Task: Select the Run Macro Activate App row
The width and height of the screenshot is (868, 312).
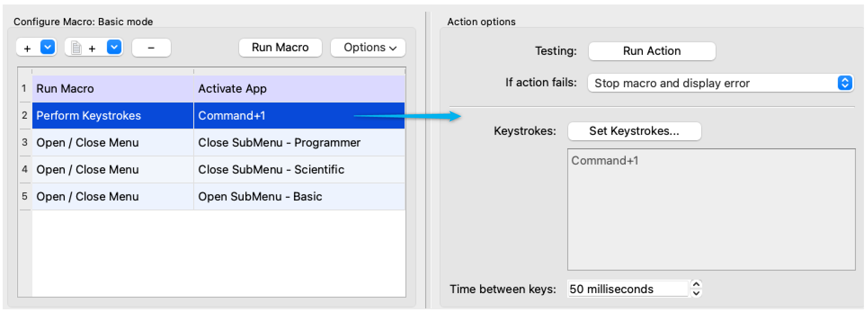Action: (218, 89)
